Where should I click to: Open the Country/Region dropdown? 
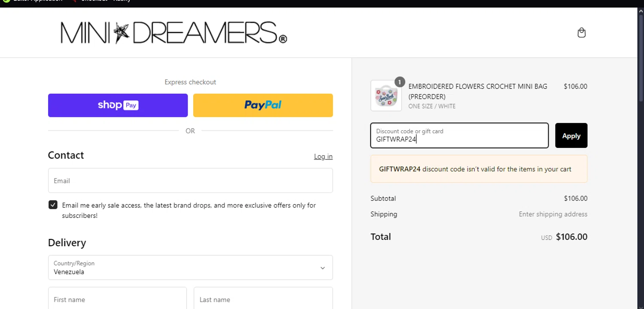(190, 267)
